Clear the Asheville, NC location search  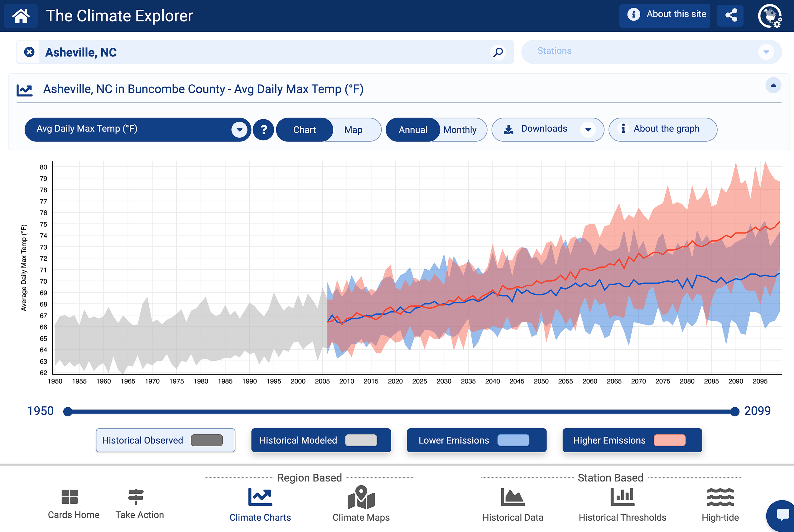(29, 52)
